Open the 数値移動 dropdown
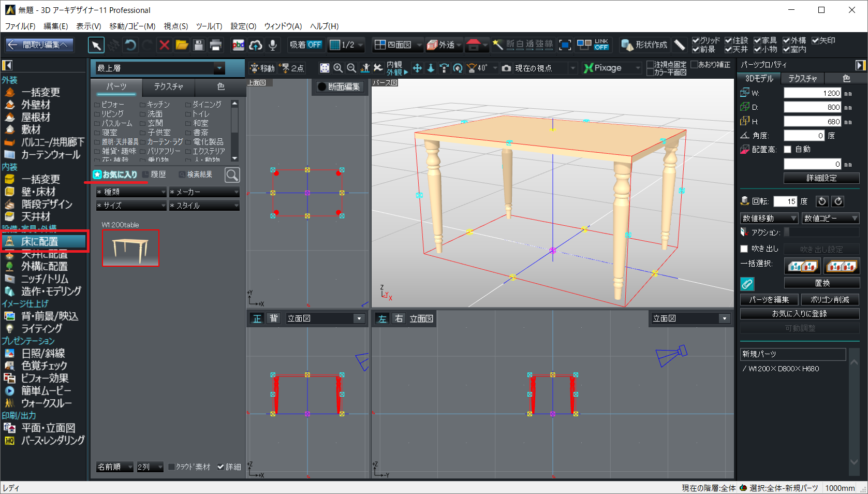868x494 pixels. coord(769,219)
